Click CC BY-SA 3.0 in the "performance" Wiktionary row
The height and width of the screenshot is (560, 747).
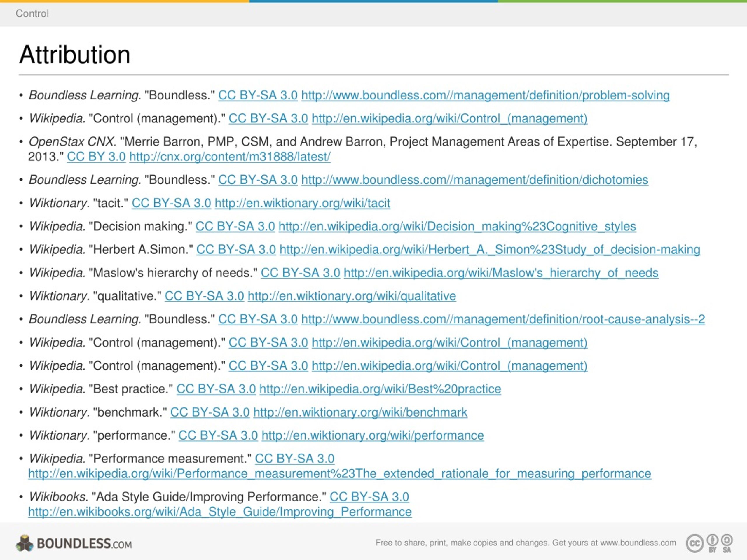pyautogui.click(x=218, y=436)
